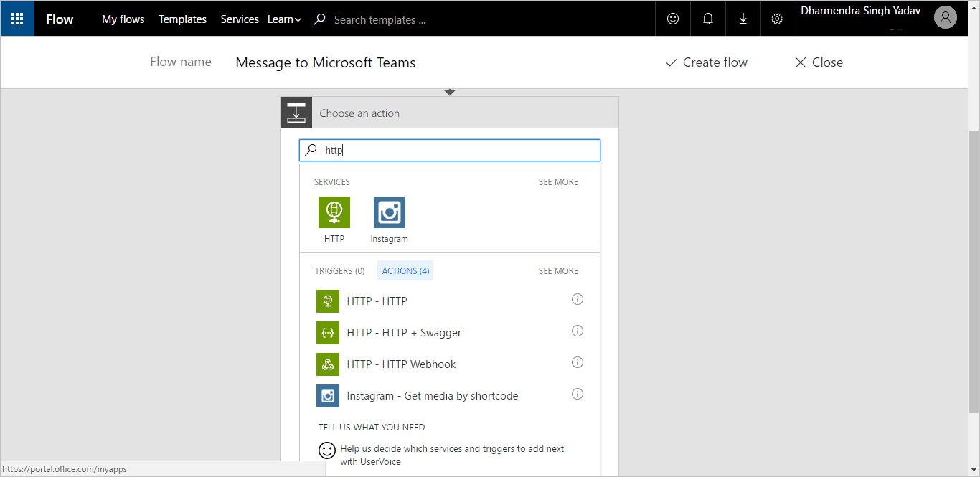Close the flow editor
Viewport: 980px width, 477px height.
click(819, 62)
